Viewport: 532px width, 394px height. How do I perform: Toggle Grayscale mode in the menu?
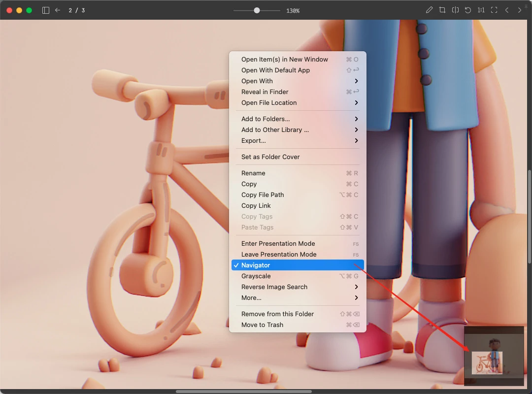click(x=298, y=276)
